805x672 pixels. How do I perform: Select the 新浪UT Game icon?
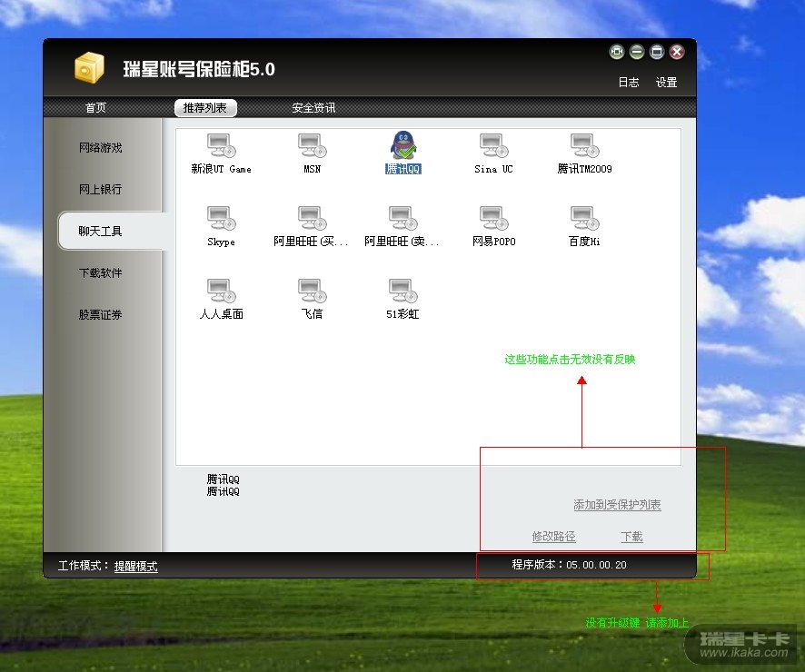coord(222,145)
